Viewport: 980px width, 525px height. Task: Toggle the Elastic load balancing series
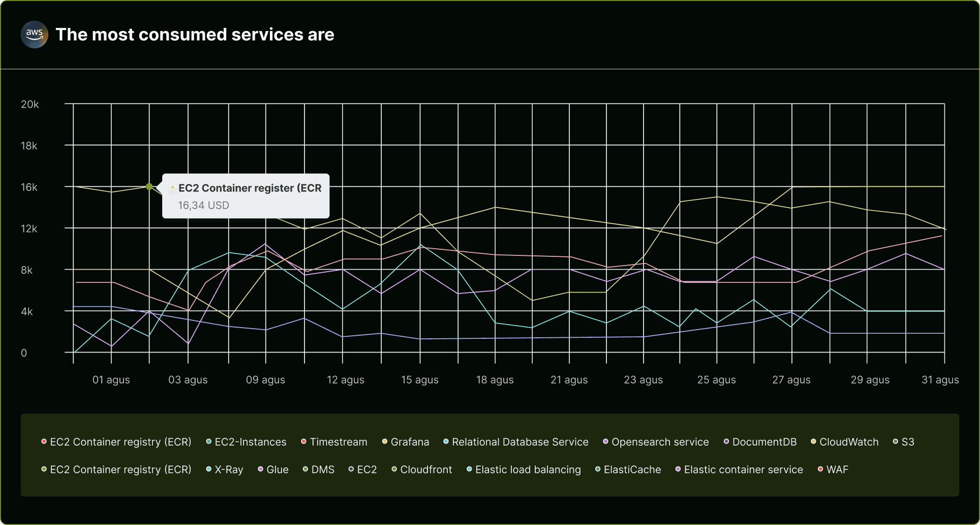[x=528, y=470]
